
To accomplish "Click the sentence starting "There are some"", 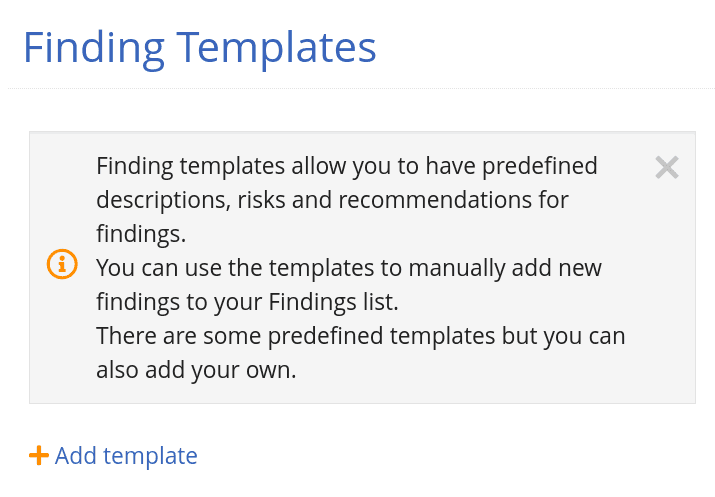I will 360,336.
